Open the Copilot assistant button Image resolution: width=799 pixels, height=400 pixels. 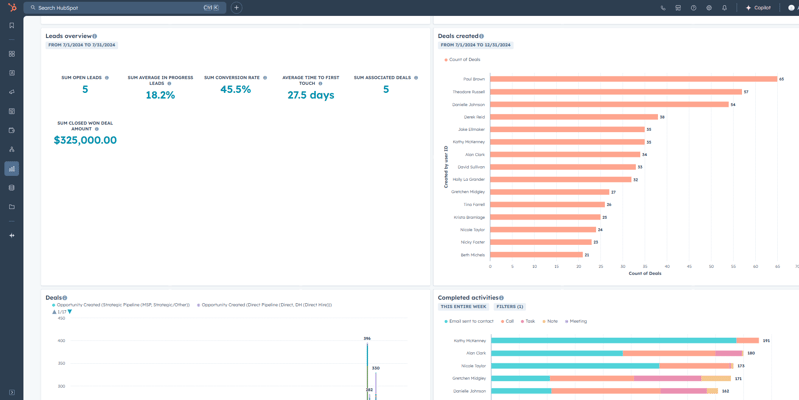point(758,8)
